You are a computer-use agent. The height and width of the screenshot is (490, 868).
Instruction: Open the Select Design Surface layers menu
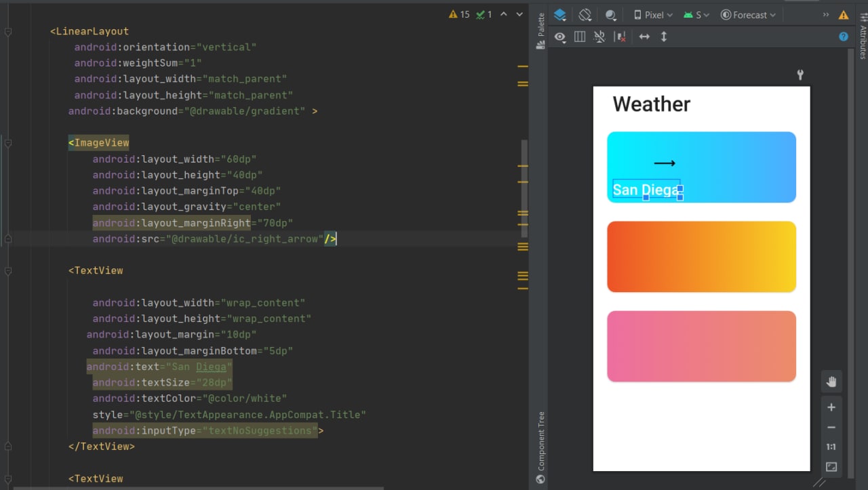[x=560, y=14]
